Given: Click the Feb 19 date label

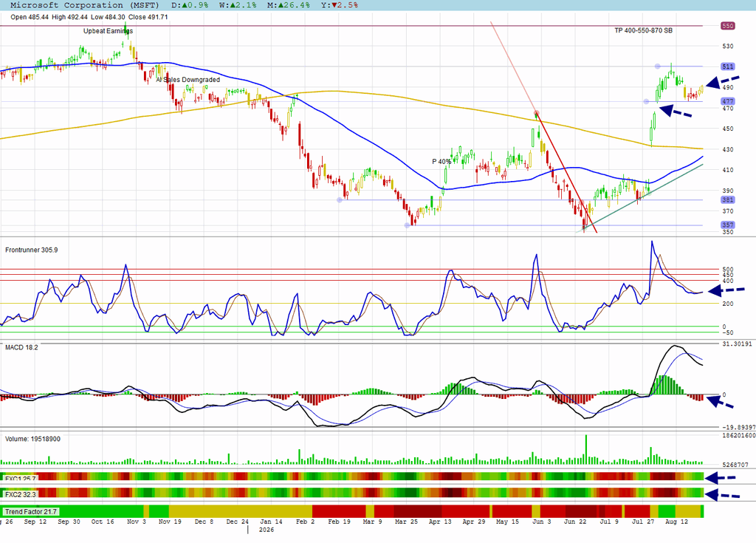Looking at the screenshot, I should click(x=340, y=522).
